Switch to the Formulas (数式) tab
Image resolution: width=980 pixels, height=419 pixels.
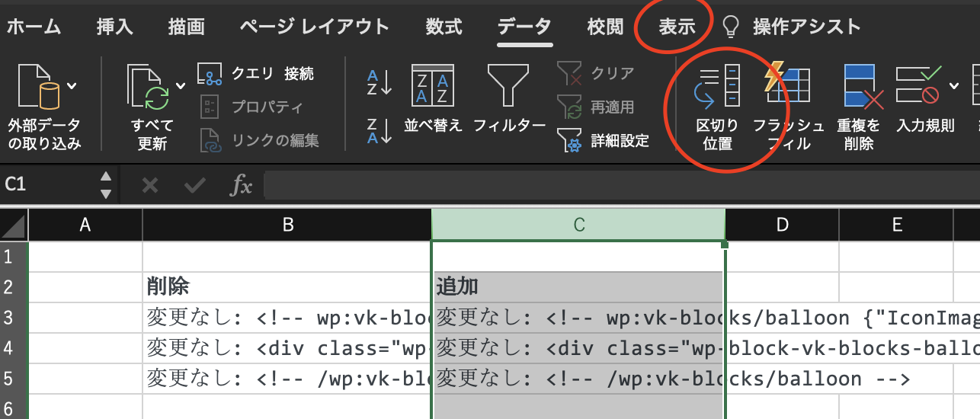[444, 27]
